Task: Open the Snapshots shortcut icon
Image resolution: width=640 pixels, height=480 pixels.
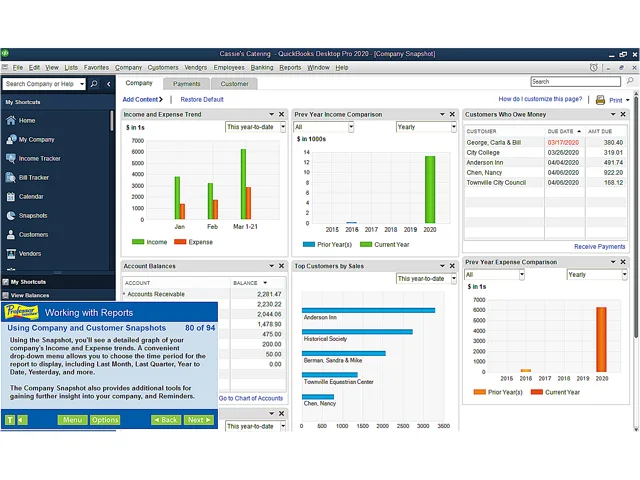Action: [x=11, y=216]
